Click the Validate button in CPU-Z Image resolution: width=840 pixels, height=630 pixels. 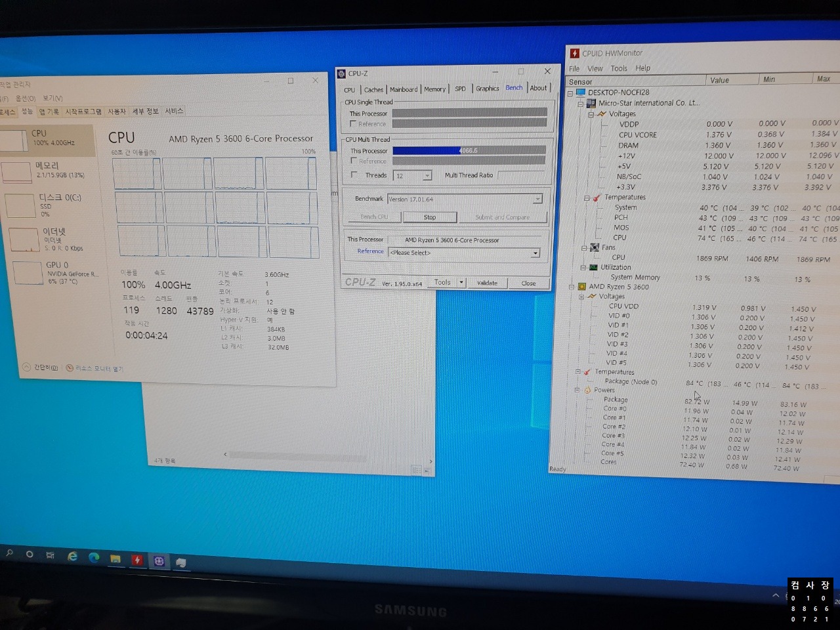[487, 283]
